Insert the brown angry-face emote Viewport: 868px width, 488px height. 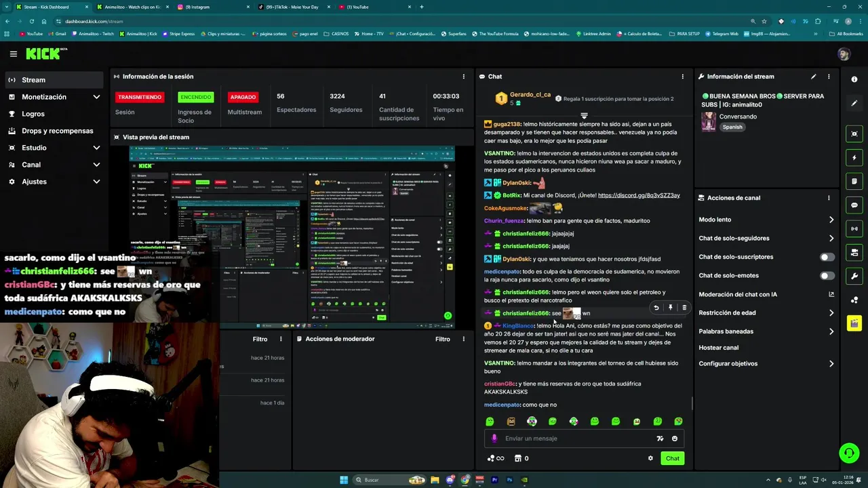(511, 422)
